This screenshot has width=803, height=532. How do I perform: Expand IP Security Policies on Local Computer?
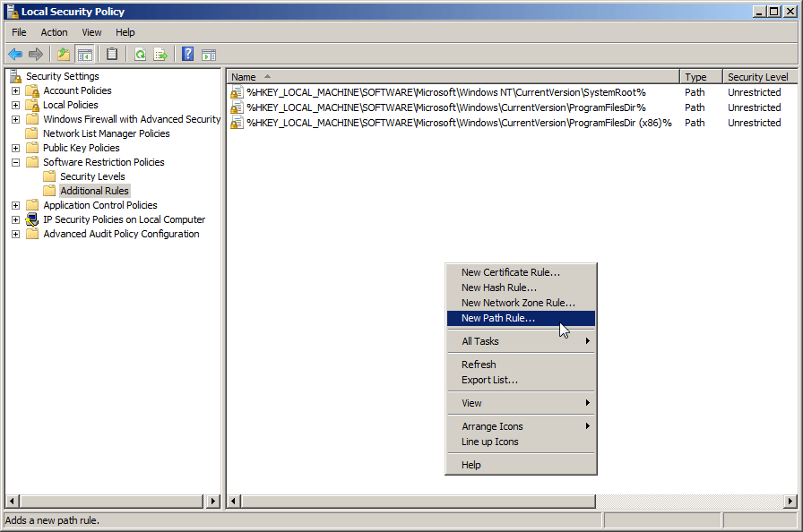16,220
